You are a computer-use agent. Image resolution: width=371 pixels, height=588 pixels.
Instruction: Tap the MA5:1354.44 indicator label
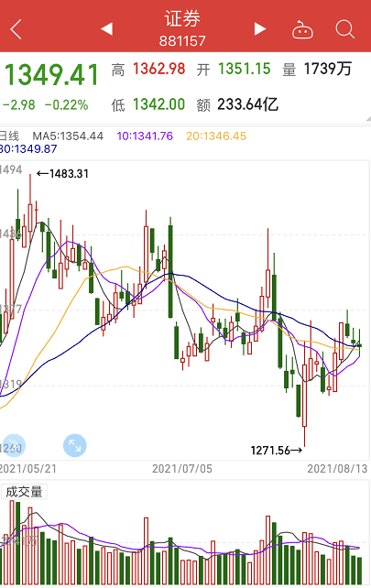click(68, 136)
